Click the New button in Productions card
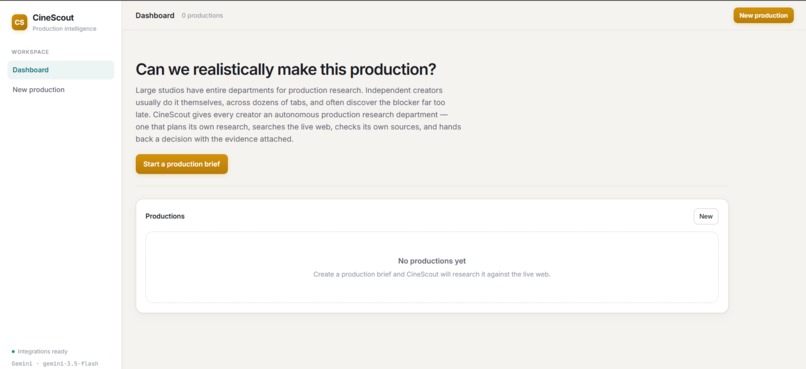This screenshot has height=369, width=806. (706, 216)
